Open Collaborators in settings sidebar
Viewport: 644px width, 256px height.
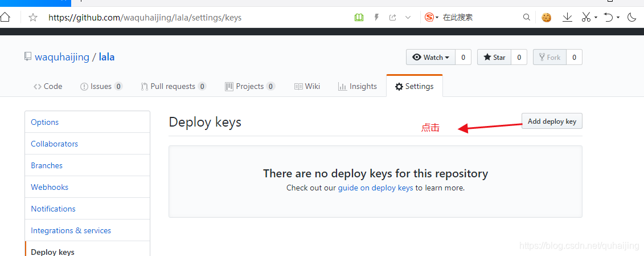(x=88, y=144)
